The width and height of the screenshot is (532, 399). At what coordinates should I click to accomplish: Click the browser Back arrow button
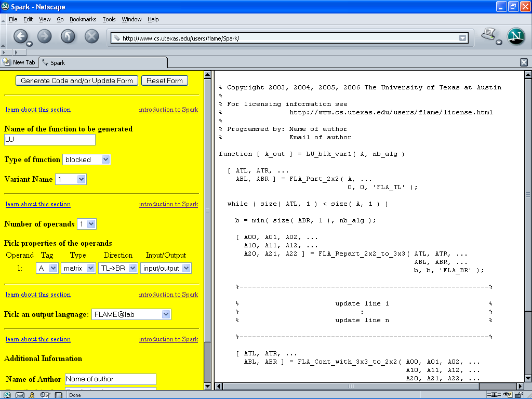click(x=21, y=36)
